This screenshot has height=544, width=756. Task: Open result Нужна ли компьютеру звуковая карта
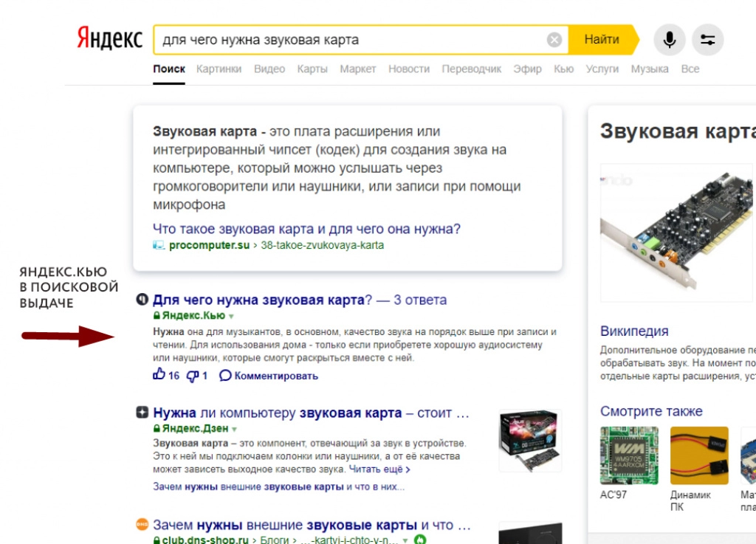(x=311, y=413)
